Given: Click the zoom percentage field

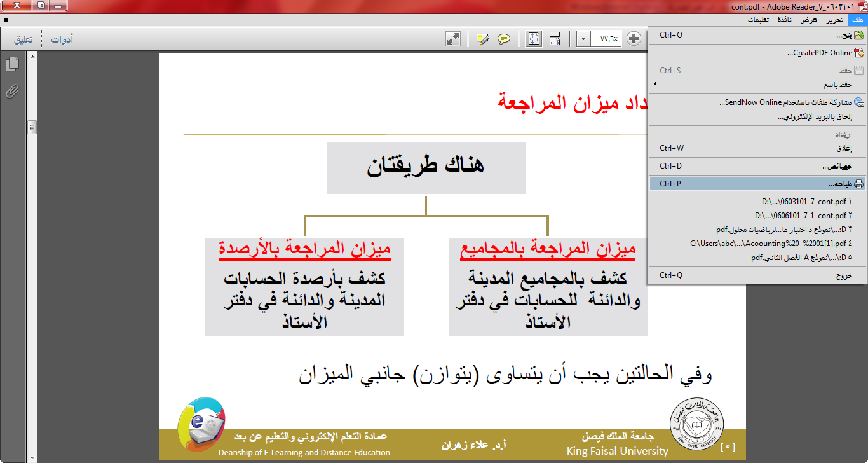Looking at the screenshot, I should click(606, 39).
